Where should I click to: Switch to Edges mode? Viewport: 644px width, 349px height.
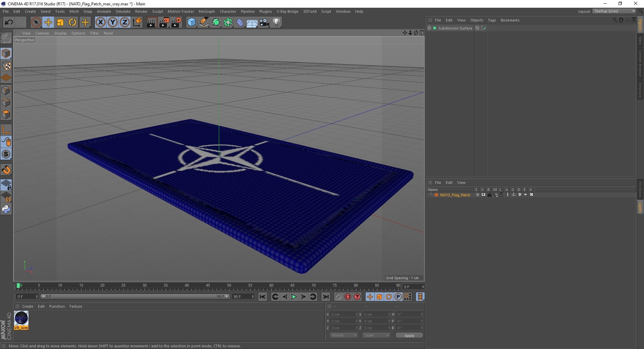tap(6, 102)
